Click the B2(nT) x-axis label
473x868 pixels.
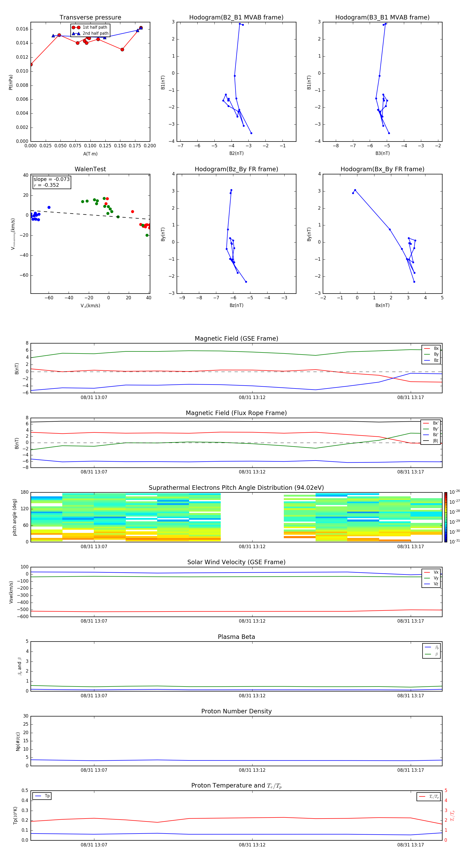[x=236, y=153]
